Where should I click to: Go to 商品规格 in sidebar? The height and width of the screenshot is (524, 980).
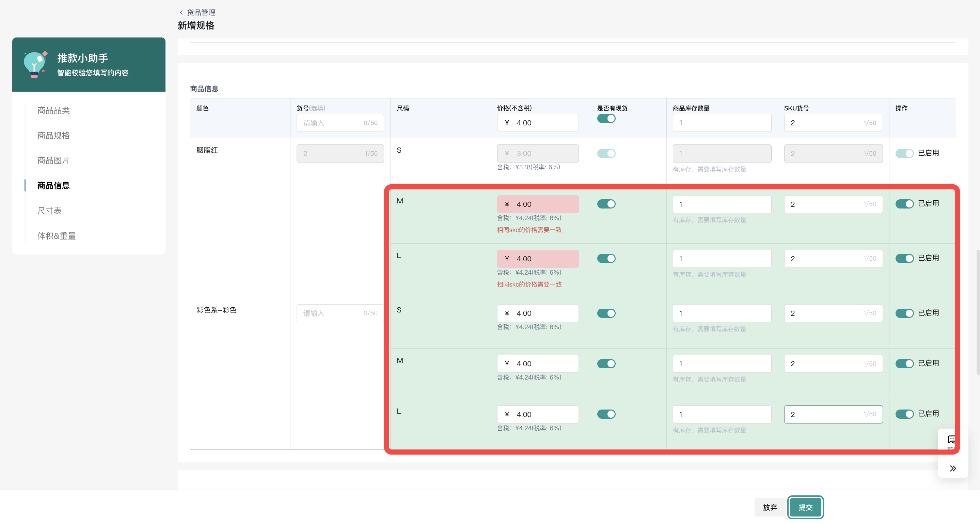click(x=54, y=136)
